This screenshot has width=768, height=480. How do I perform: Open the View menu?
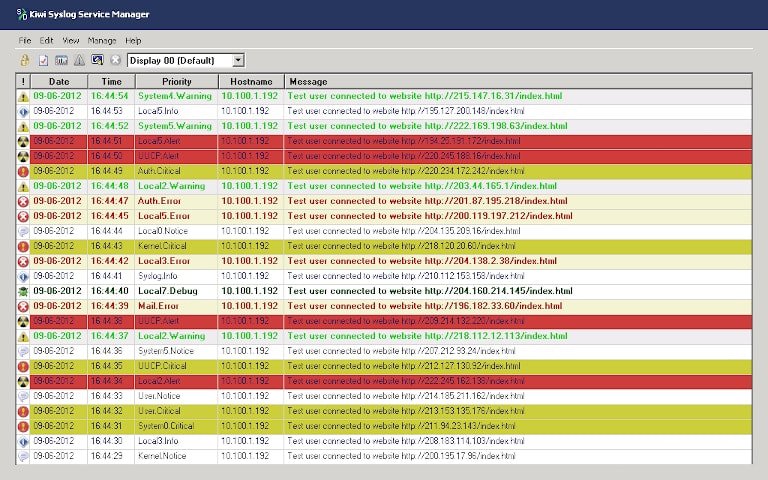click(71, 41)
